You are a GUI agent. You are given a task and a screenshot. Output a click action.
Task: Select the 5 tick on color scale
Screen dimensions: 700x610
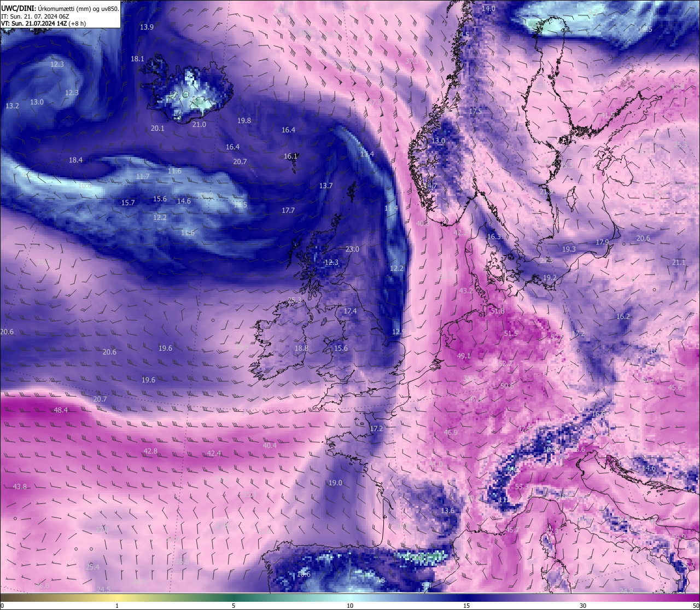[234, 606]
